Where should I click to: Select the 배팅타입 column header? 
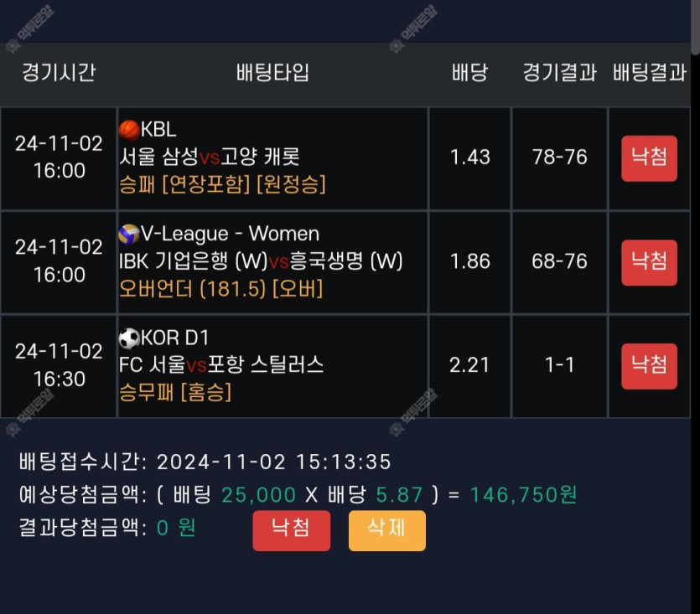tap(272, 72)
